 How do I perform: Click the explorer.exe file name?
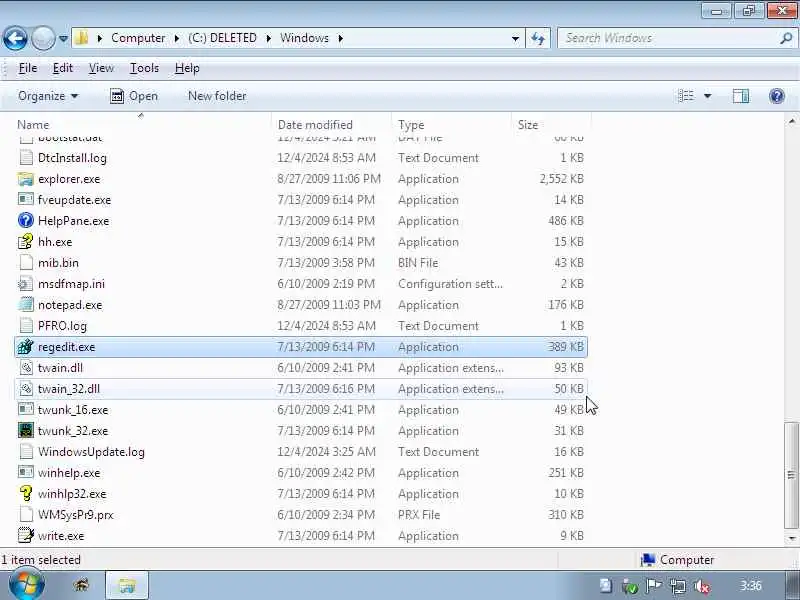pos(69,179)
